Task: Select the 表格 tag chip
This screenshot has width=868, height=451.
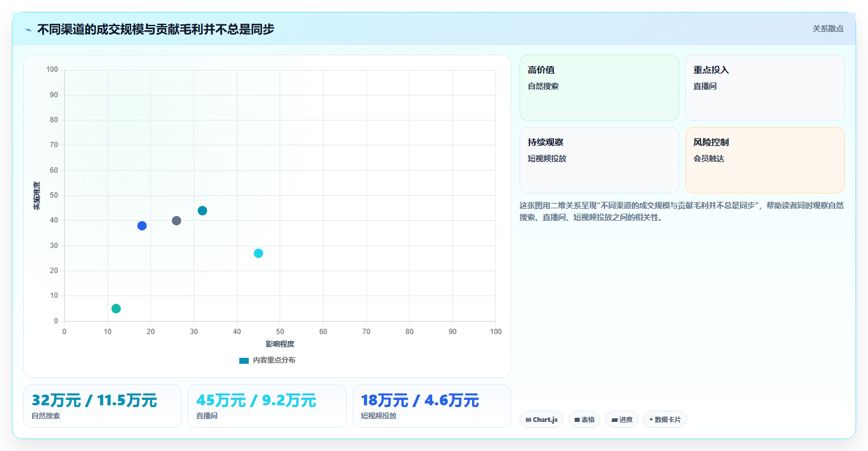Action: click(584, 420)
